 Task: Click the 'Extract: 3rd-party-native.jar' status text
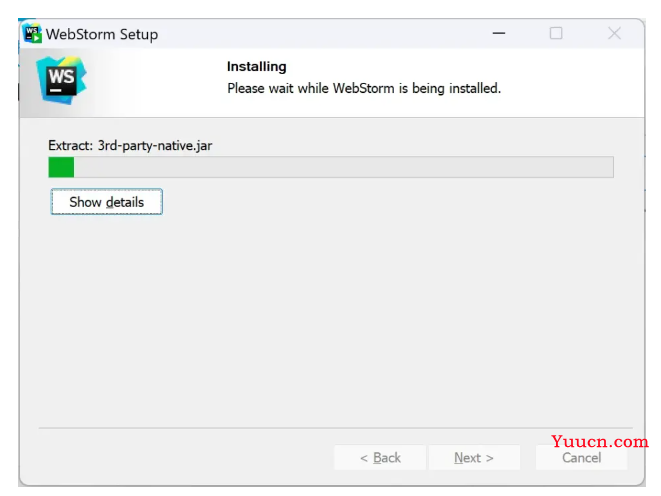coord(130,146)
